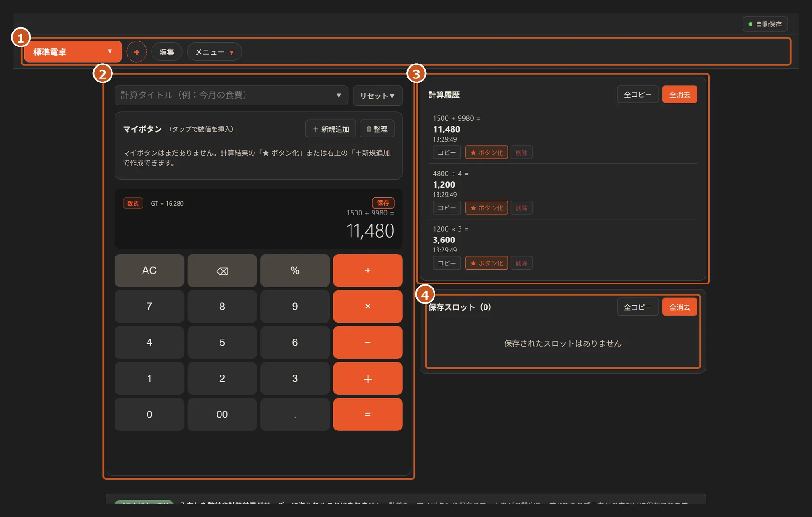Screen dimensions: 812x517
Task: Click the percent key
Action: tap(295, 270)
